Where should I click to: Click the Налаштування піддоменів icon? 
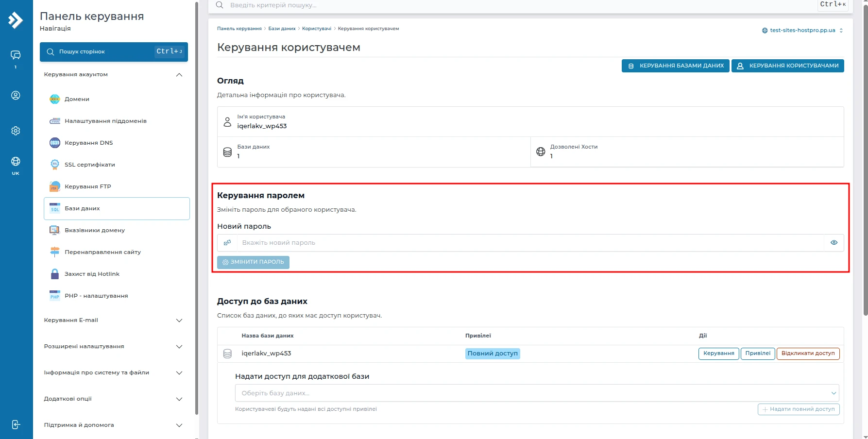[55, 121]
